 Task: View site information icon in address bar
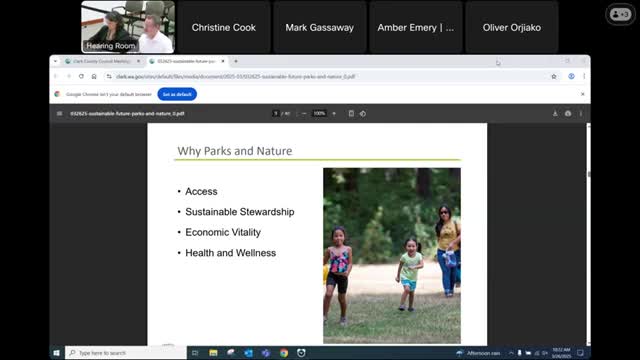tap(109, 76)
